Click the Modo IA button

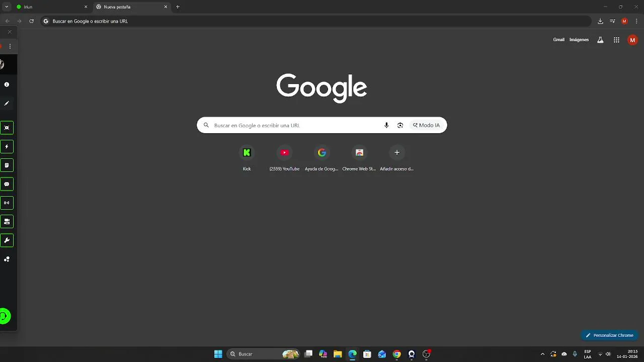(x=427, y=125)
